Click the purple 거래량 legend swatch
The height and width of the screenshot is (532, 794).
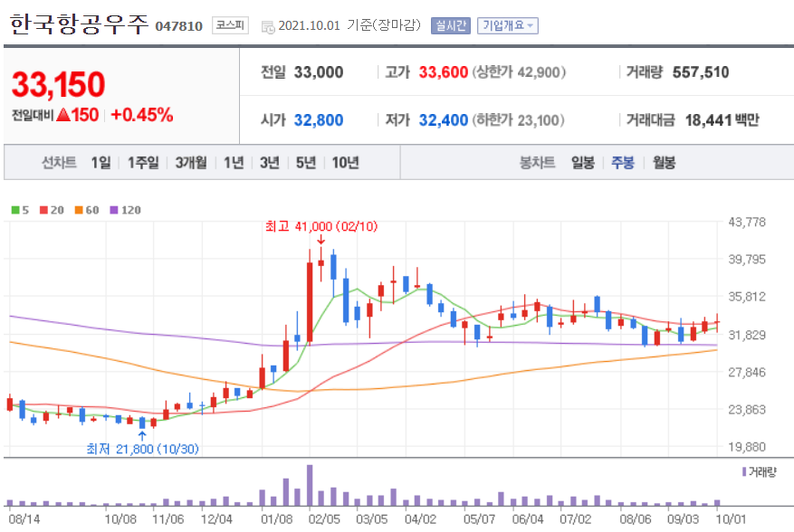[744, 471]
